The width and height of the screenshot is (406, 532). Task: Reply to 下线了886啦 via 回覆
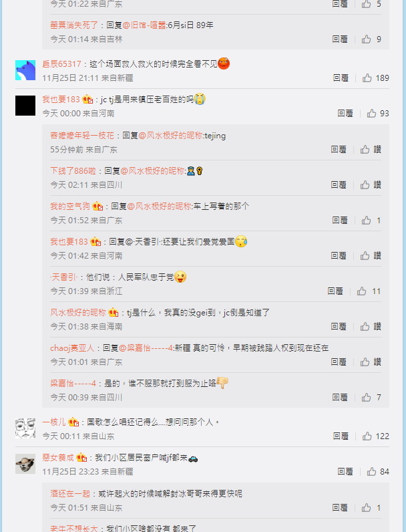tap(339, 184)
